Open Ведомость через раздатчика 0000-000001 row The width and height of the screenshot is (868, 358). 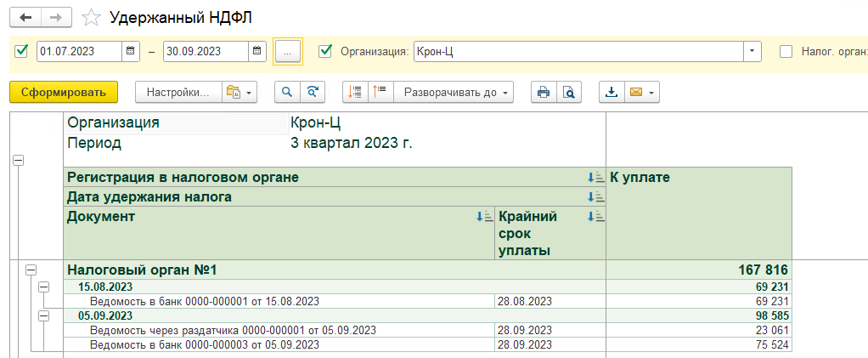(233, 330)
